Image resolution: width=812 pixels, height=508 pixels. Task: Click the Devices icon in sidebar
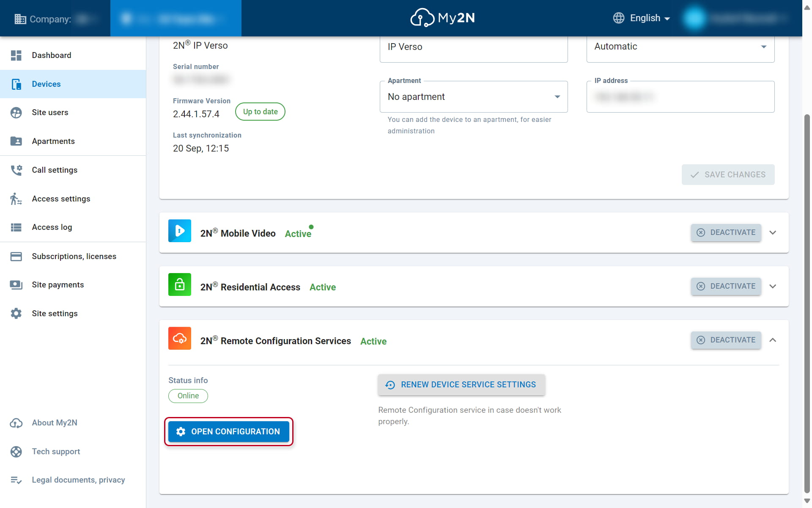16,84
